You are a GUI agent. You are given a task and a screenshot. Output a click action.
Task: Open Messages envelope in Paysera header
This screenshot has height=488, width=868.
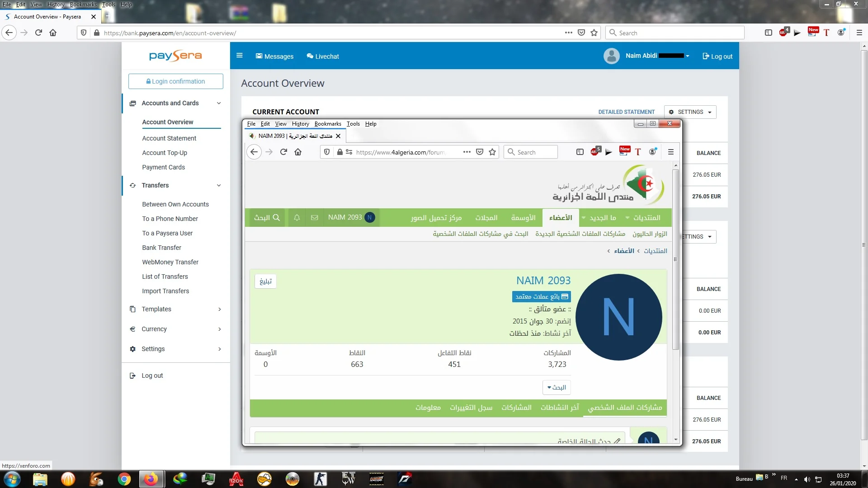coord(259,56)
